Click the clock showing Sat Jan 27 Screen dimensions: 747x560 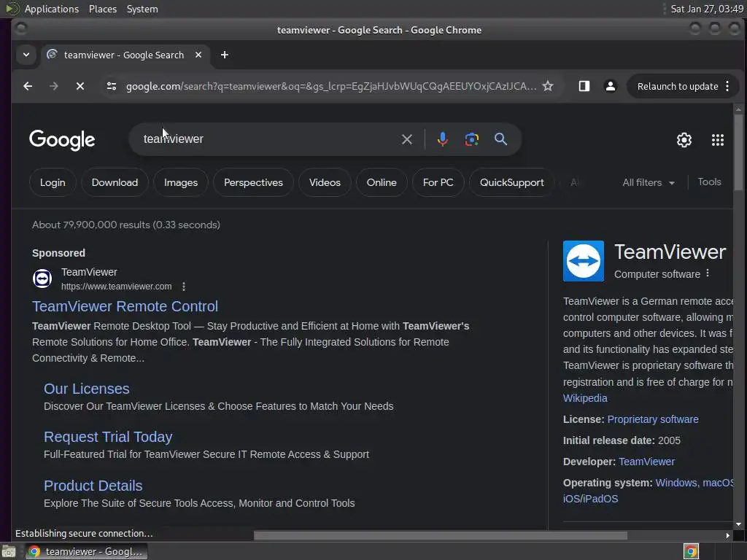[x=707, y=9]
